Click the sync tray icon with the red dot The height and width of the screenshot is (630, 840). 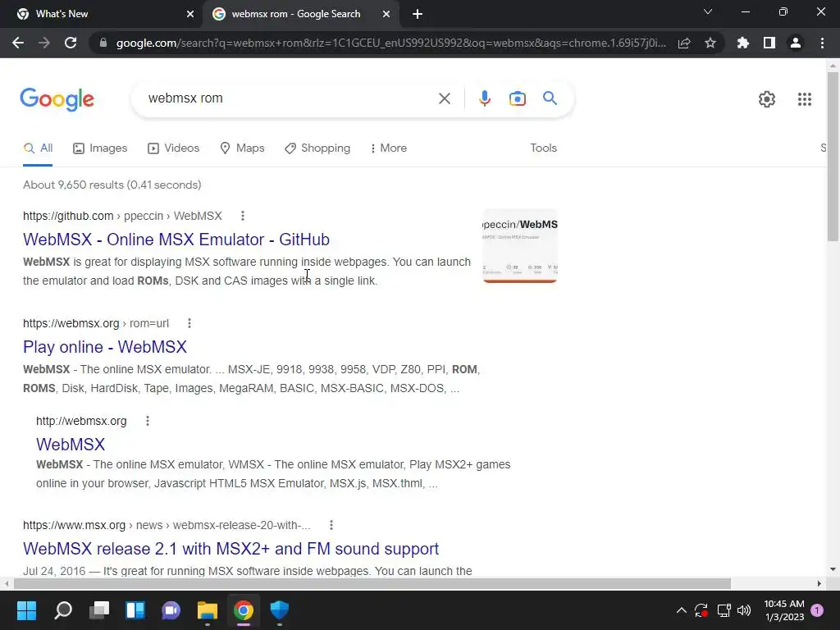(701, 610)
